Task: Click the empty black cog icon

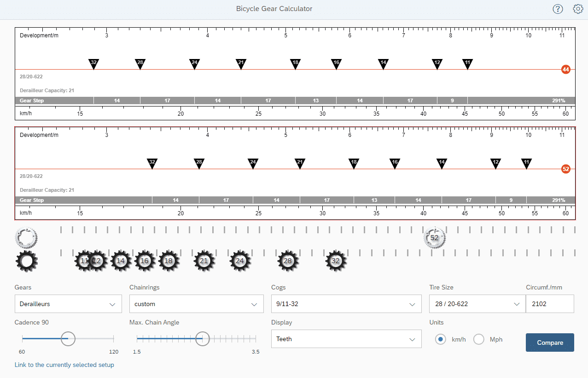Action: point(27,261)
